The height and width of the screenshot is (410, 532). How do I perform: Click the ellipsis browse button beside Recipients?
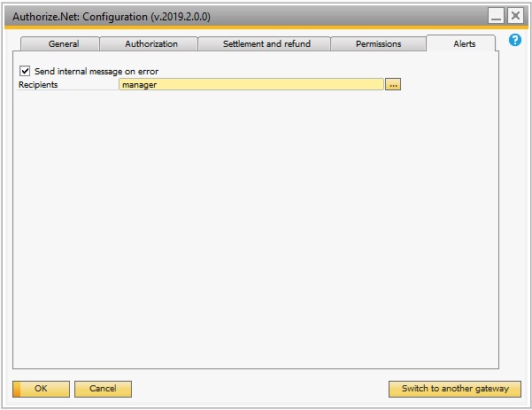pos(393,84)
